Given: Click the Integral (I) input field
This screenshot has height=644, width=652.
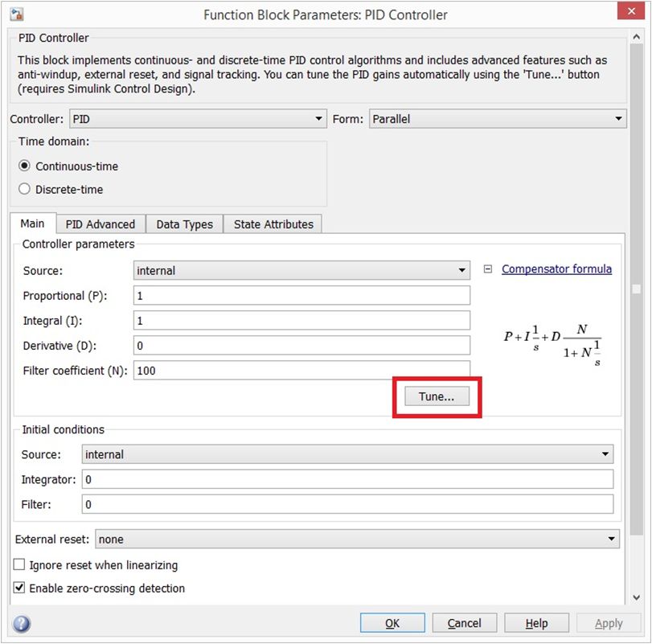Looking at the screenshot, I should (x=302, y=320).
